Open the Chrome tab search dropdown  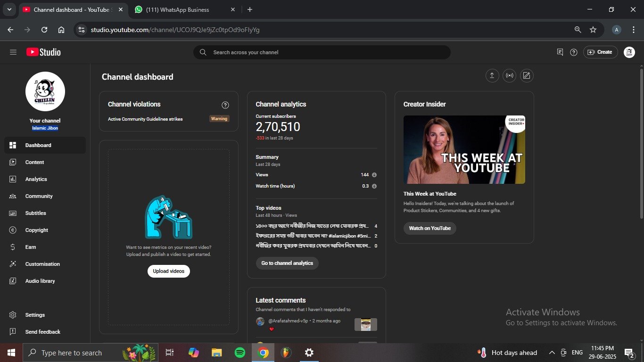click(9, 9)
